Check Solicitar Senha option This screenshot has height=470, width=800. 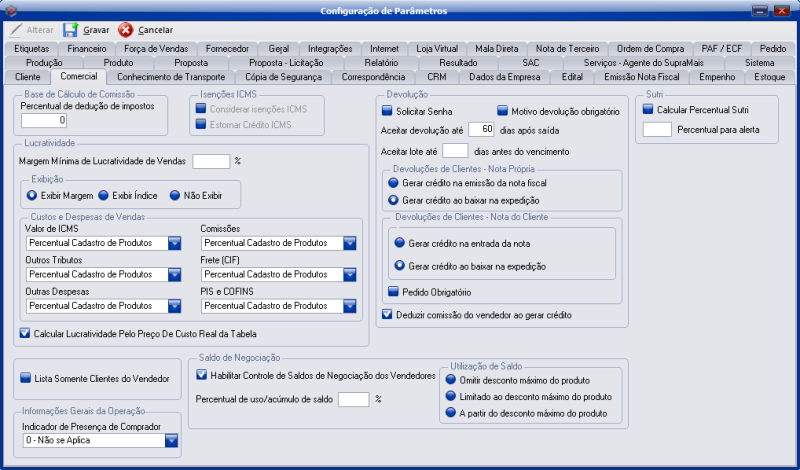click(387, 111)
